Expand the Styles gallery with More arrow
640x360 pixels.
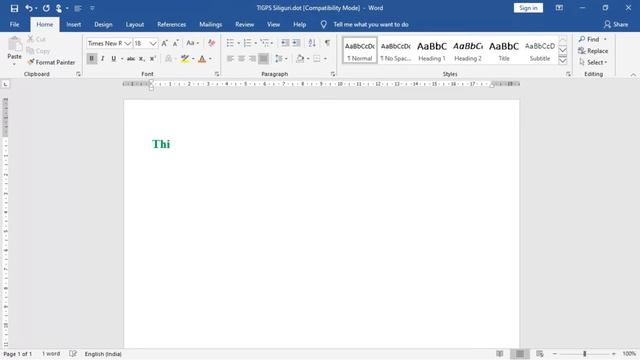(x=563, y=60)
